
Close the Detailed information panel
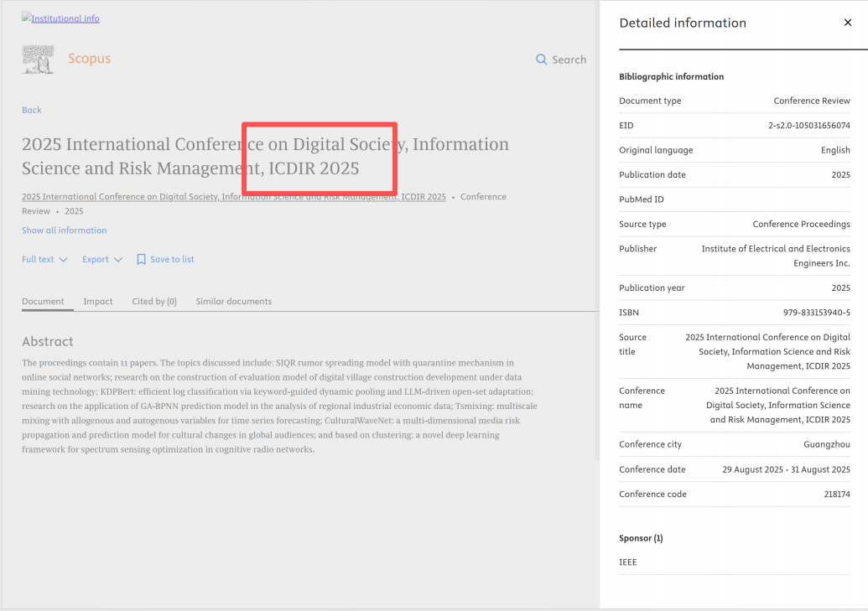(847, 23)
